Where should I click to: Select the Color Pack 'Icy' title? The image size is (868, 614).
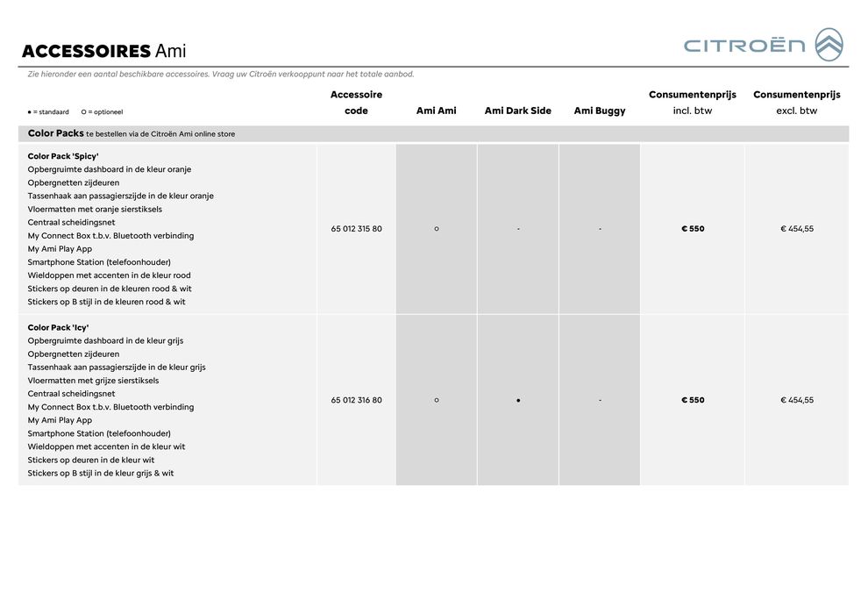[58, 327]
